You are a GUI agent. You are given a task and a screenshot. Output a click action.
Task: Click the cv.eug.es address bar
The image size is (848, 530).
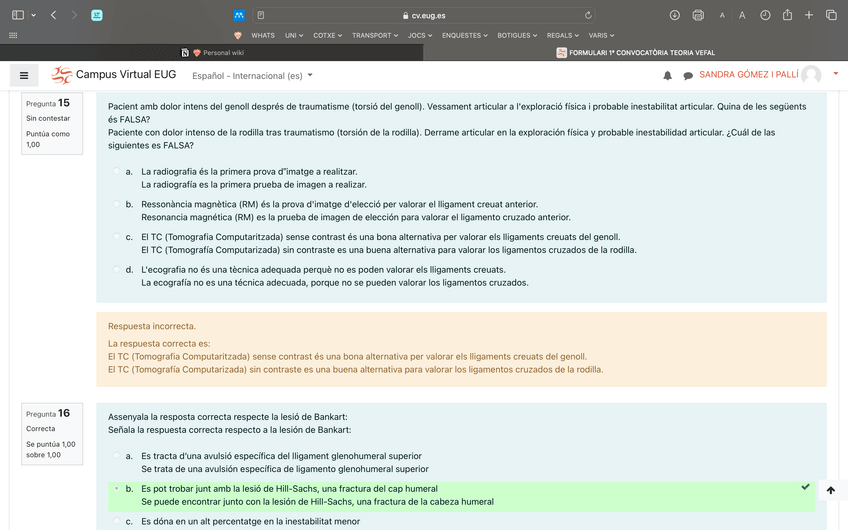423,15
